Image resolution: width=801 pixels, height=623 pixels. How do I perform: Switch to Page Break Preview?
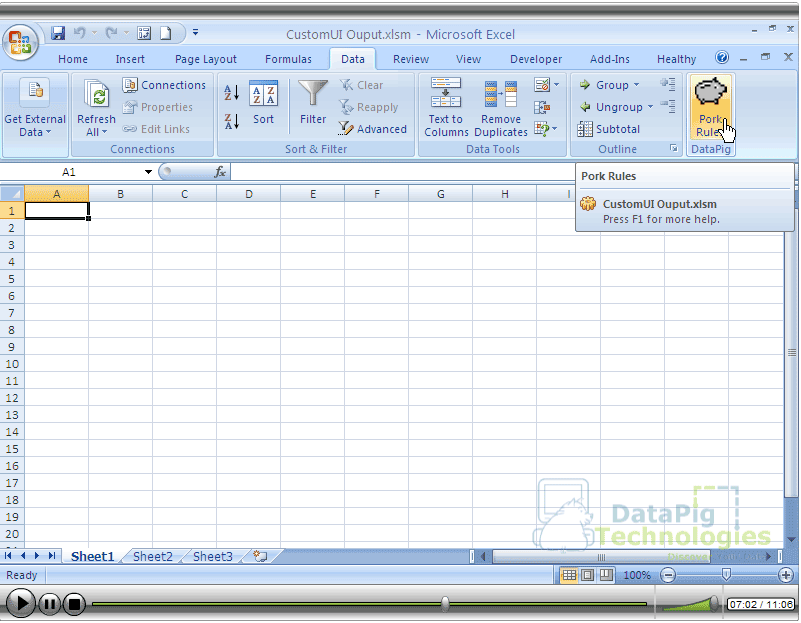[606, 576]
